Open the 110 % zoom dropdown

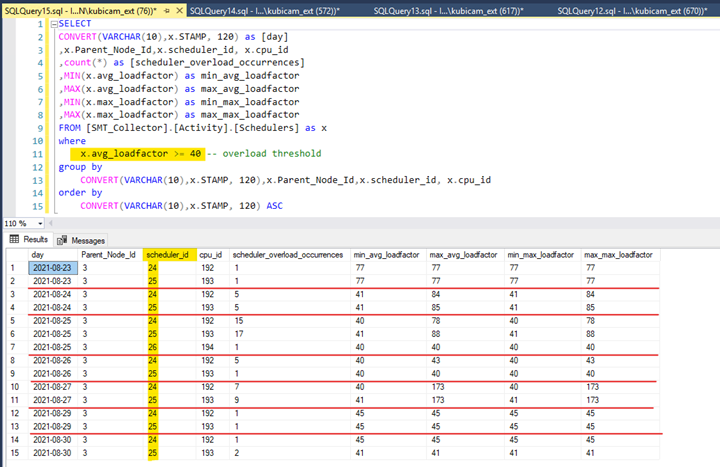tap(40, 224)
